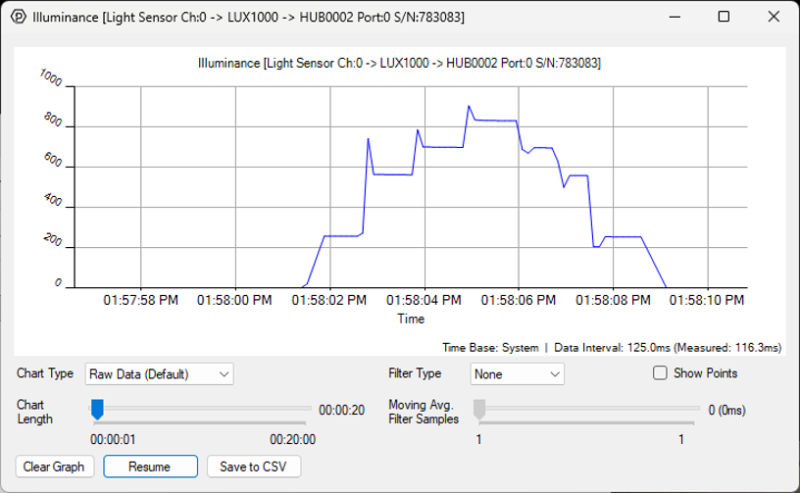Save chart data to CSV
The height and width of the screenshot is (493, 800).
[254, 466]
